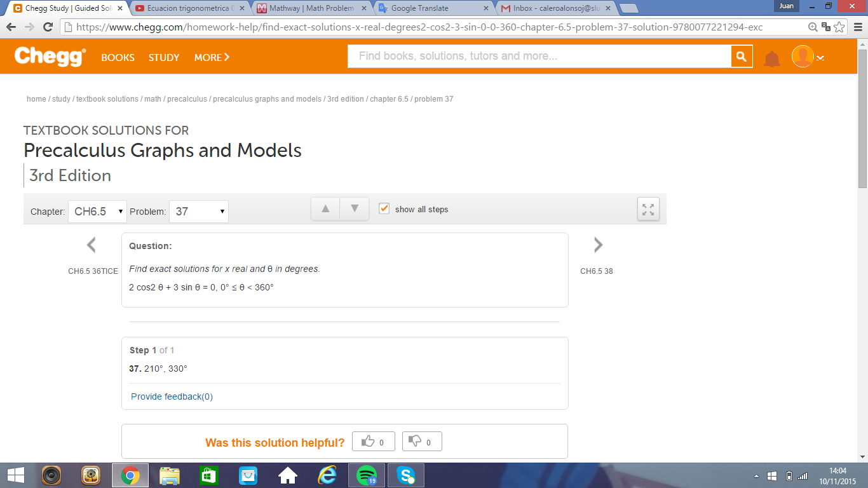
Task: Click the downward problem navigation arrow
Action: pos(354,208)
